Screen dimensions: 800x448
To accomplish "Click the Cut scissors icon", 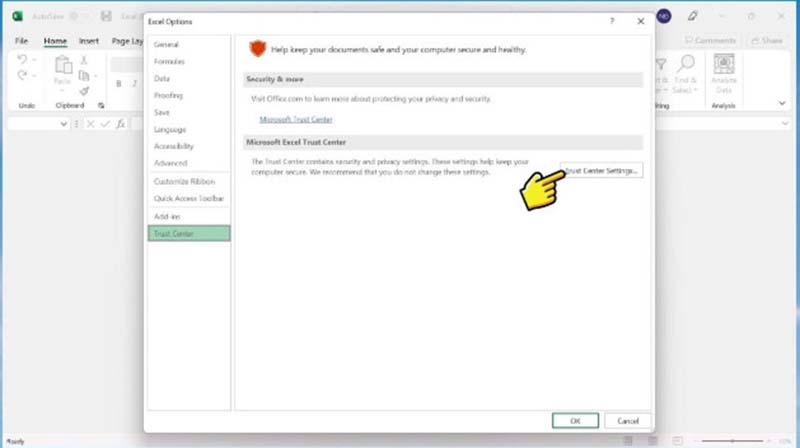I will (84, 60).
